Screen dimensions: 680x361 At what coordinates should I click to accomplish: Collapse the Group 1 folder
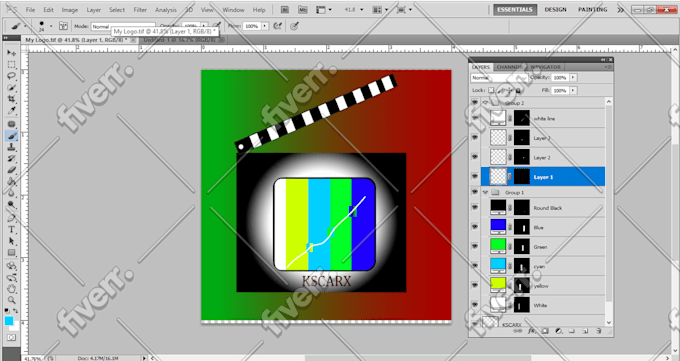tap(485, 192)
